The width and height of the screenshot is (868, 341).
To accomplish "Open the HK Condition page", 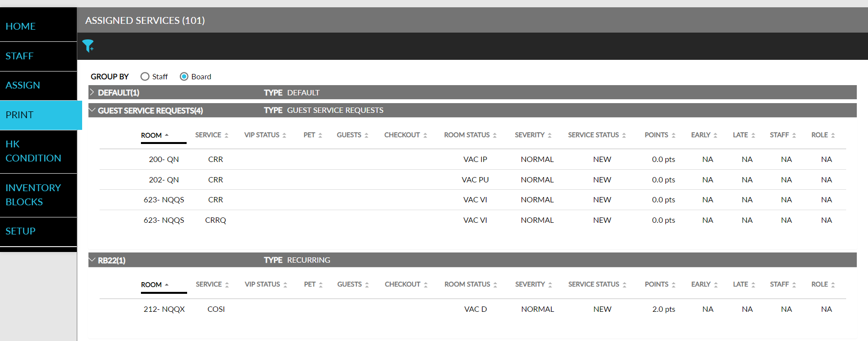I will 33,151.
